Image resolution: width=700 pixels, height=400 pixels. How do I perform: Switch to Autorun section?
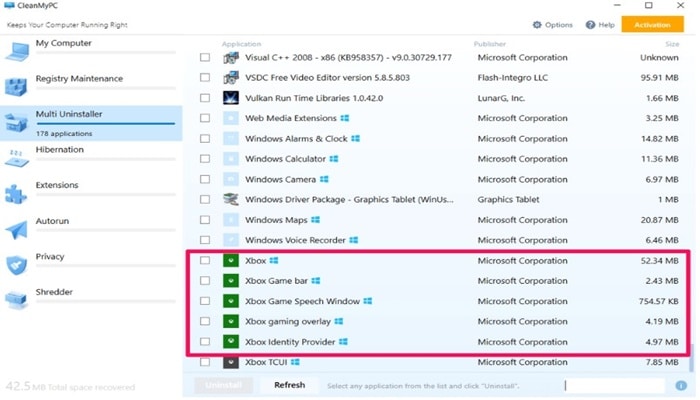coord(91,229)
